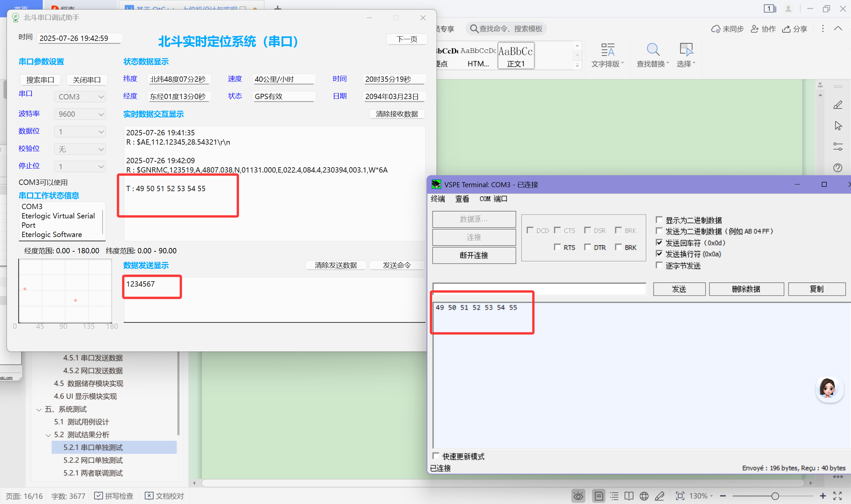Screen dimensions: 851x504
Task: Click the Select (选择) tool icon
Action: pos(686,50)
